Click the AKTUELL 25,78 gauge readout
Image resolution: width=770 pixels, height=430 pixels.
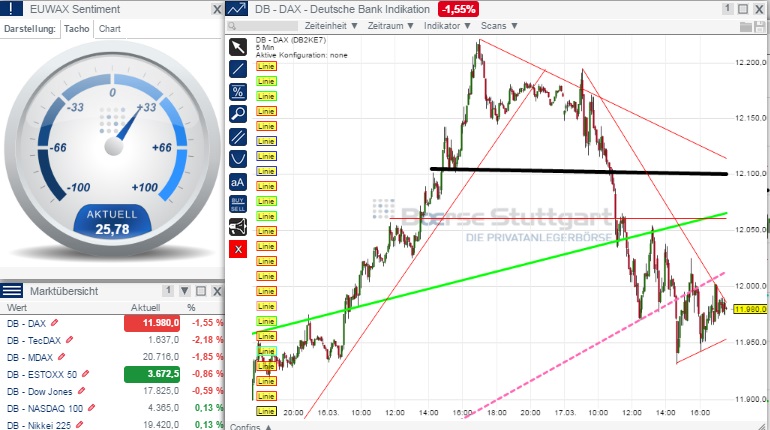[112, 222]
